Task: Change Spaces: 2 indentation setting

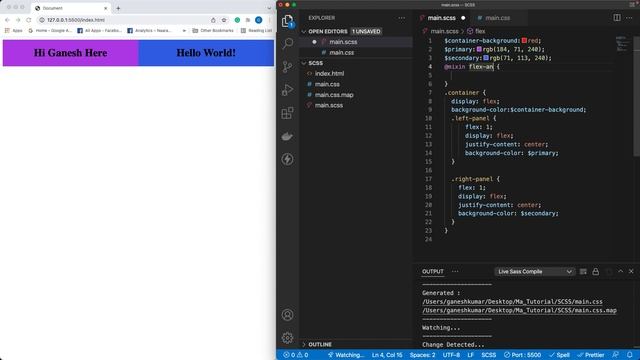Action: (x=422, y=355)
